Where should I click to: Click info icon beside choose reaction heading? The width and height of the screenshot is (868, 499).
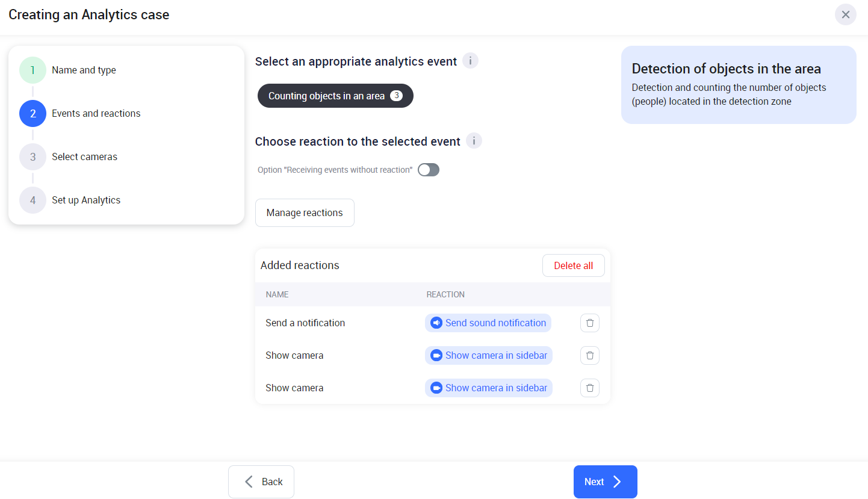pos(474,141)
